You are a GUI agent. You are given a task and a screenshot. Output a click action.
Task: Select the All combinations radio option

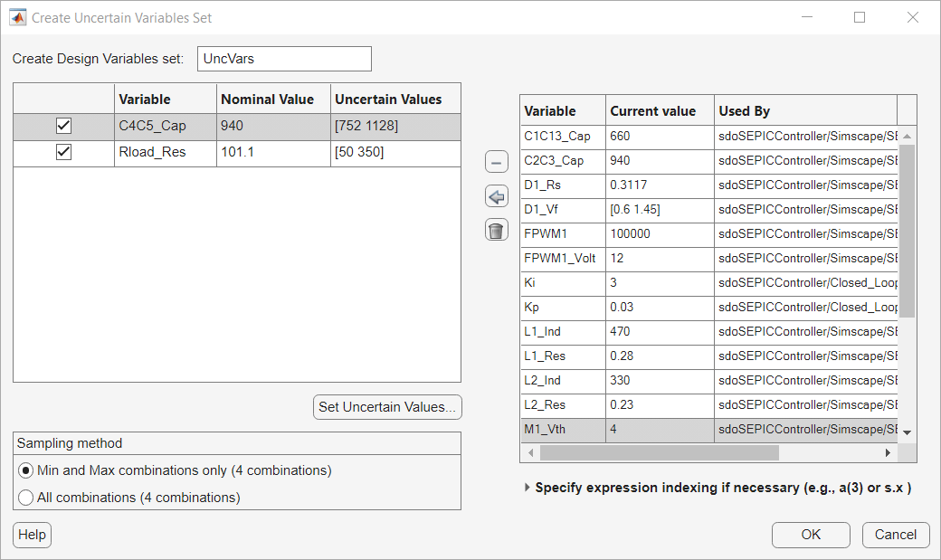coord(26,497)
